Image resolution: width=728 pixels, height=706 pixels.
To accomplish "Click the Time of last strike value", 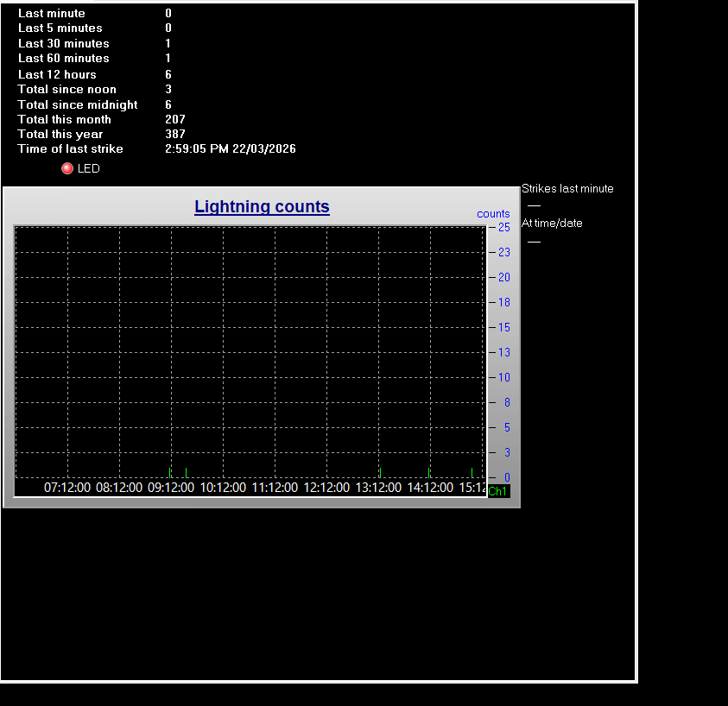I will (230, 149).
